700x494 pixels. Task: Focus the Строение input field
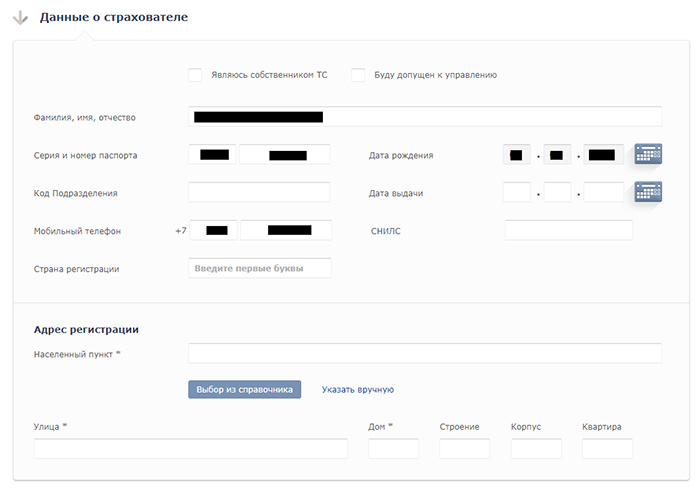pyautogui.click(x=465, y=448)
